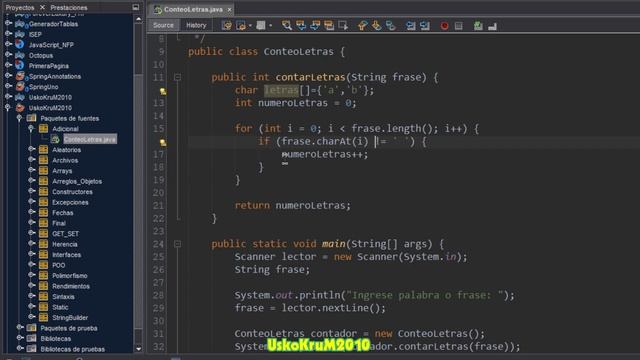
Task: Expand the Herencia package node
Action: [31, 244]
